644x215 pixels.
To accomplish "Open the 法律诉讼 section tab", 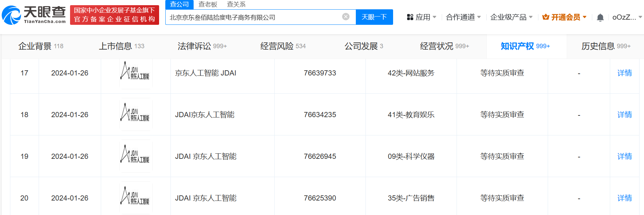I will coord(202,46).
